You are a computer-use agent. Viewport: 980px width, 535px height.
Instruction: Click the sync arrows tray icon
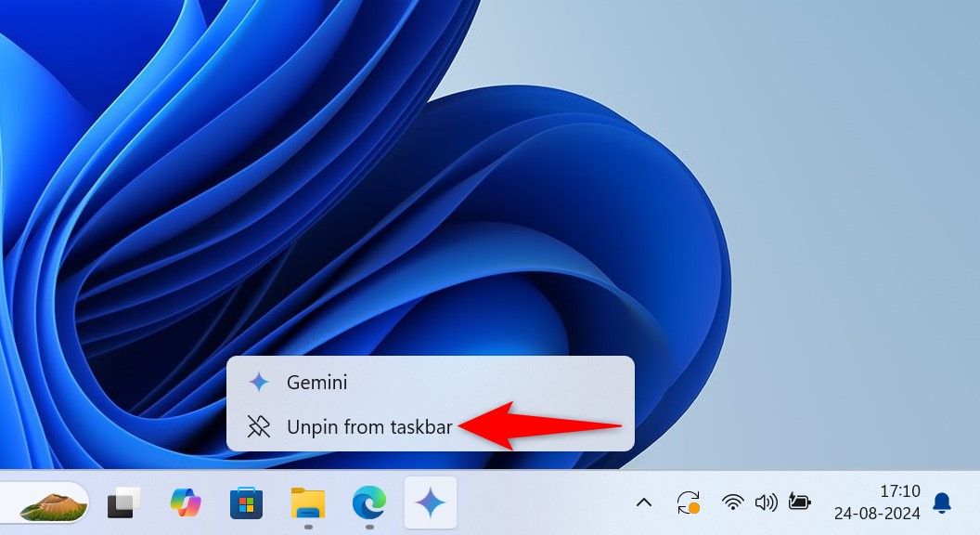coord(688,502)
